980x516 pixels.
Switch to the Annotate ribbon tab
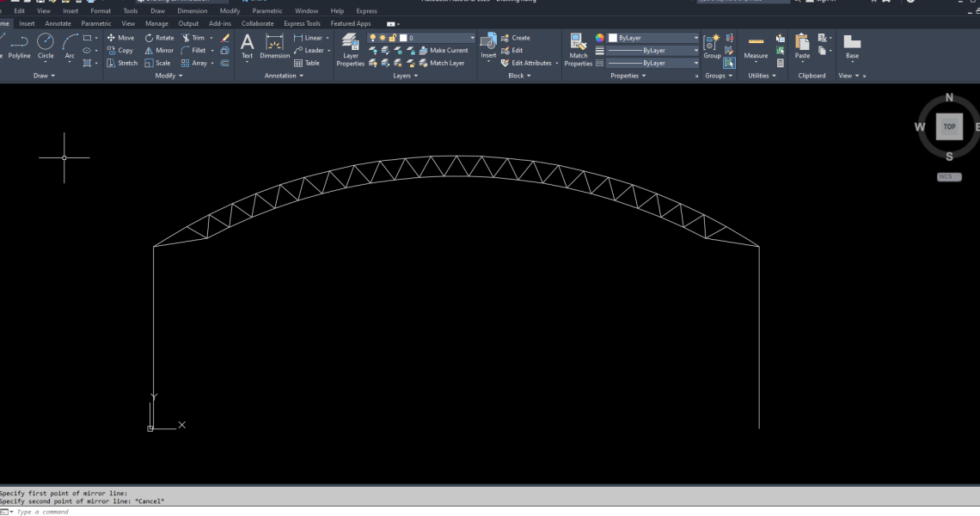(58, 24)
